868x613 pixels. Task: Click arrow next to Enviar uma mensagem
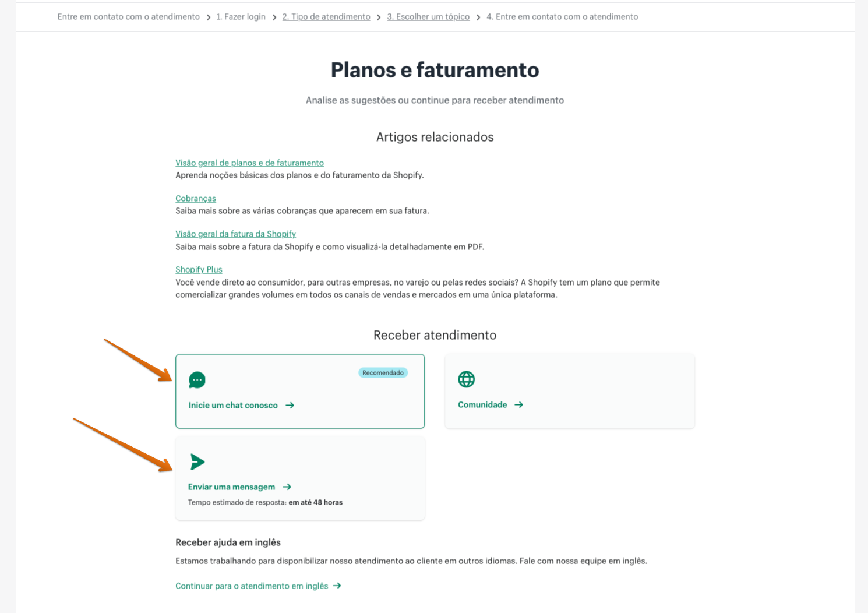pos(287,487)
